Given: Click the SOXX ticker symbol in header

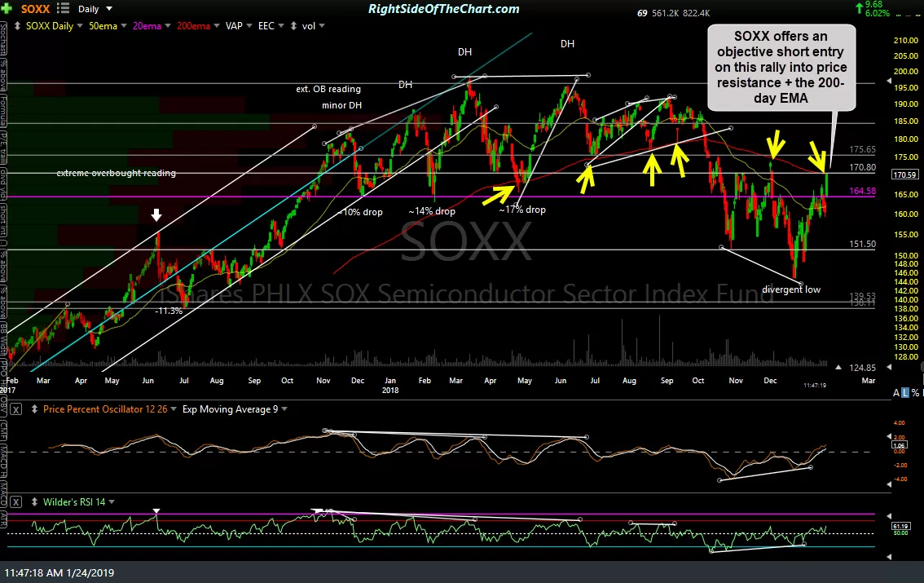Looking at the screenshot, I should [x=35, y=9].
